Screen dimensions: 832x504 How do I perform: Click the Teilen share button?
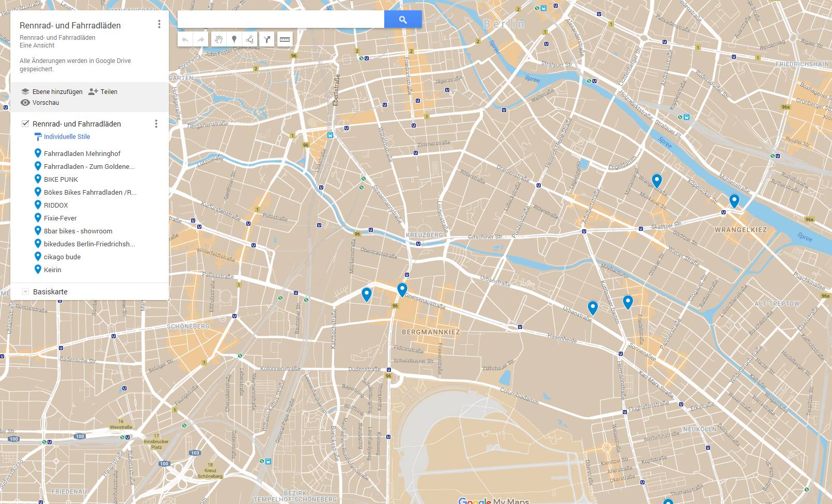point(103,91)
